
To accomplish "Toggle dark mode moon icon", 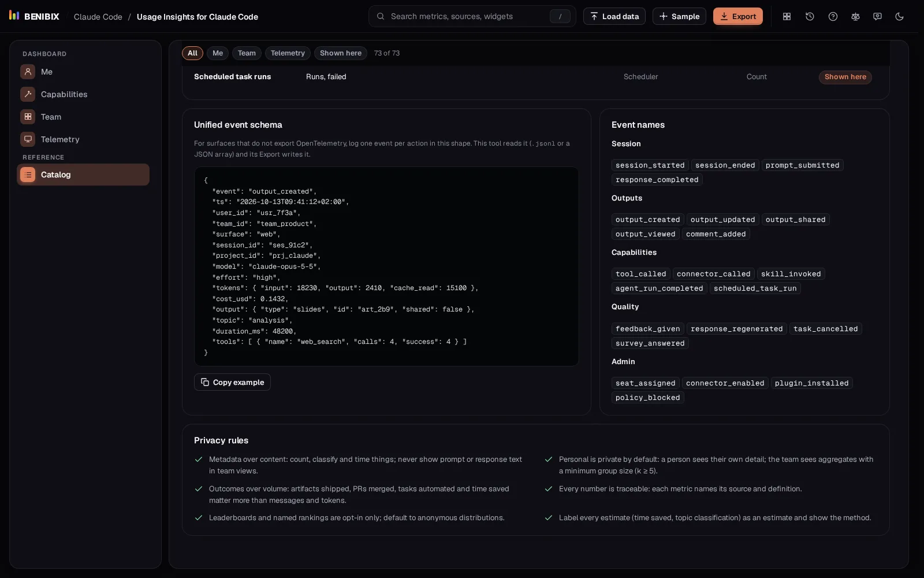I will pyautogui.click(x=899, y=17).
